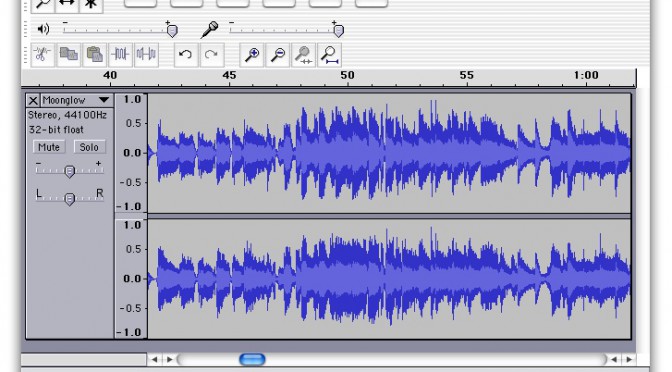Trim audio outside the selection
672x372 pixels.
point(120,54)
